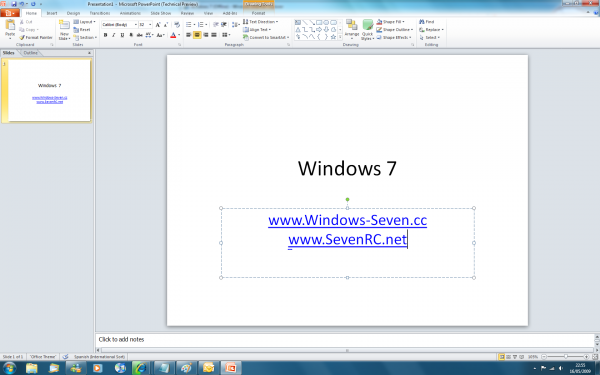Toggle bold formatting
600x375 pixels.
105,35
